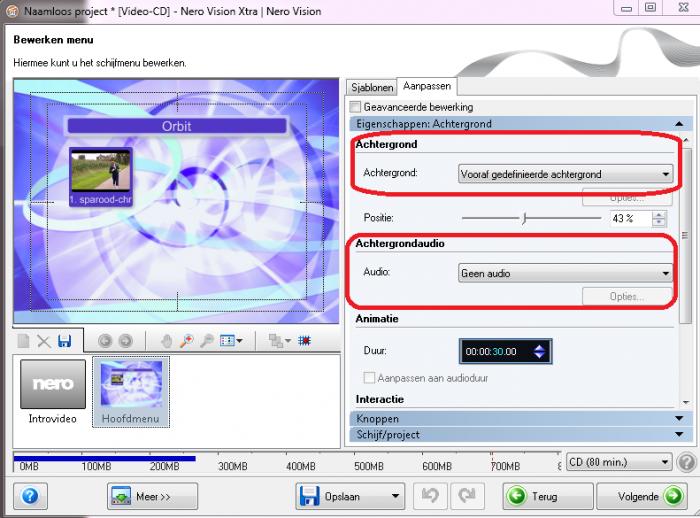Click the blue question mark help button
Viewport: 700px width, 518px height.
coord(30,496)
